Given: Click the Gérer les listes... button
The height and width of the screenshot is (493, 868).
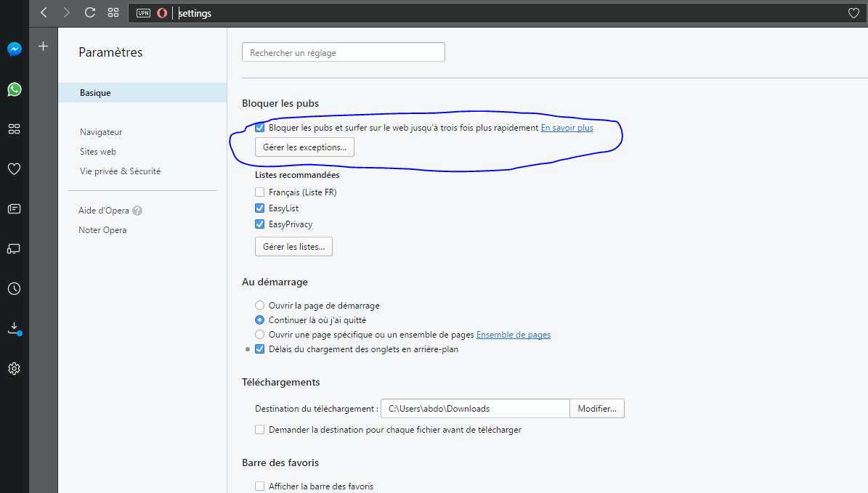Looking at the screenshot, I should (293, 247).
